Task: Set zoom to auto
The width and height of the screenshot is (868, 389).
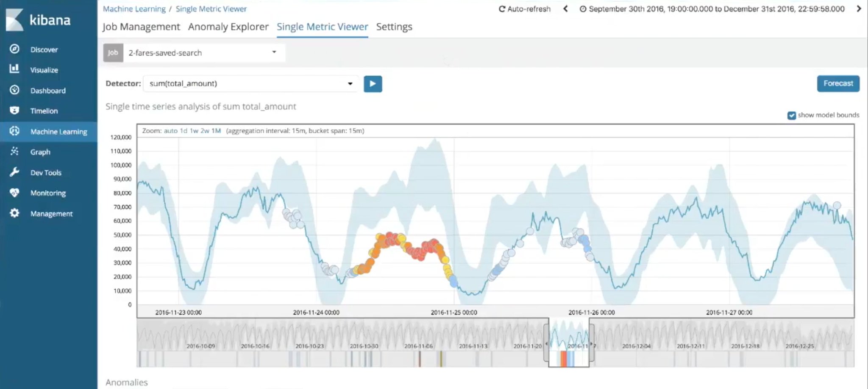Action: pyautogui.click(x=170, y=131)
